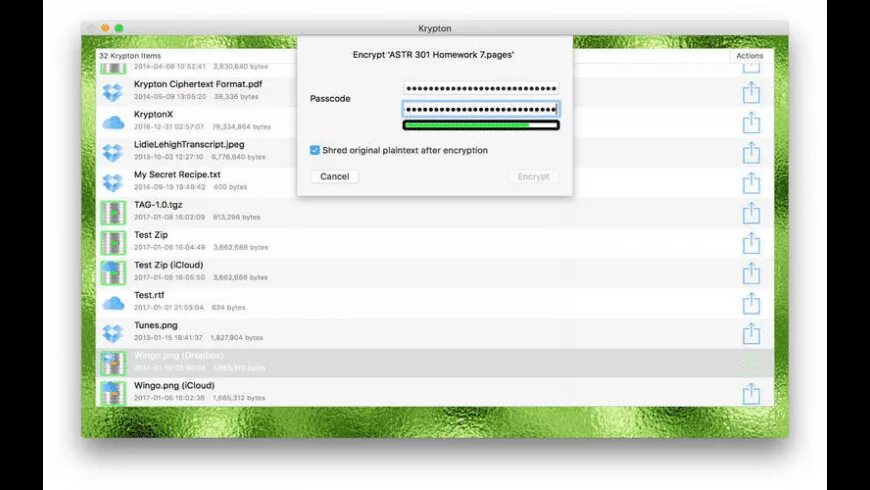
Task: Select the KryptonX item name
Action: pyautogui.click(x=154, y=114)
